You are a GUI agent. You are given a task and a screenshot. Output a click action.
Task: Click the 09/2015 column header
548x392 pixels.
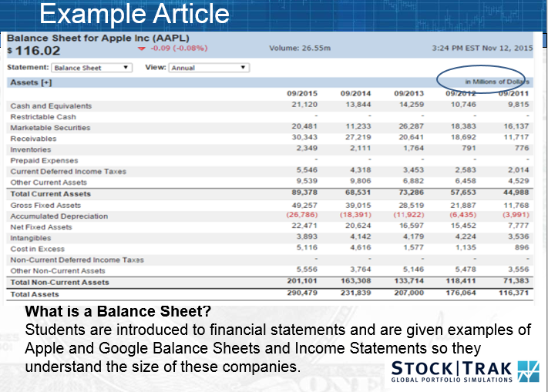302,93
